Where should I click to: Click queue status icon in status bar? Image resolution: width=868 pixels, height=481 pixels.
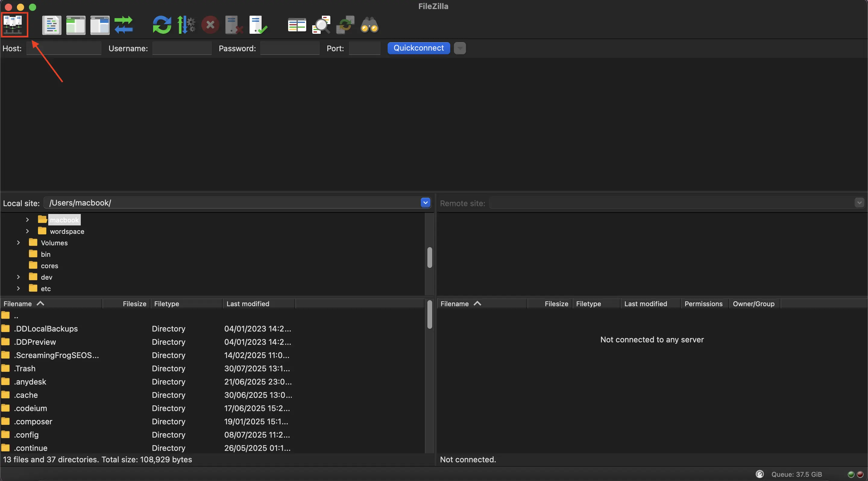759,474
